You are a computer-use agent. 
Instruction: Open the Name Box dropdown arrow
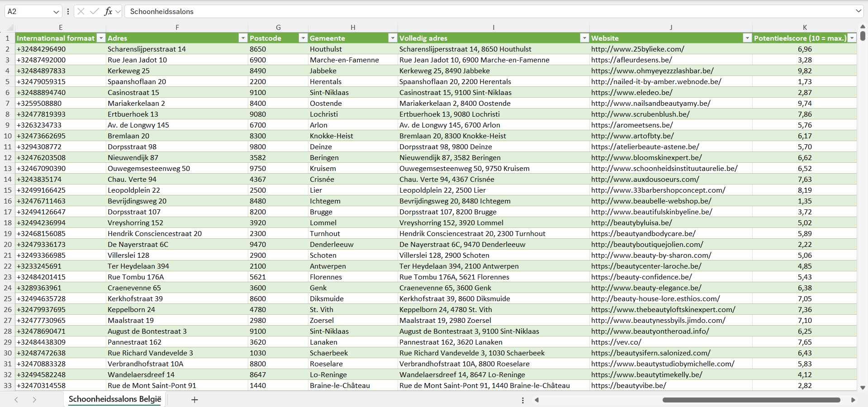[56, 12]
